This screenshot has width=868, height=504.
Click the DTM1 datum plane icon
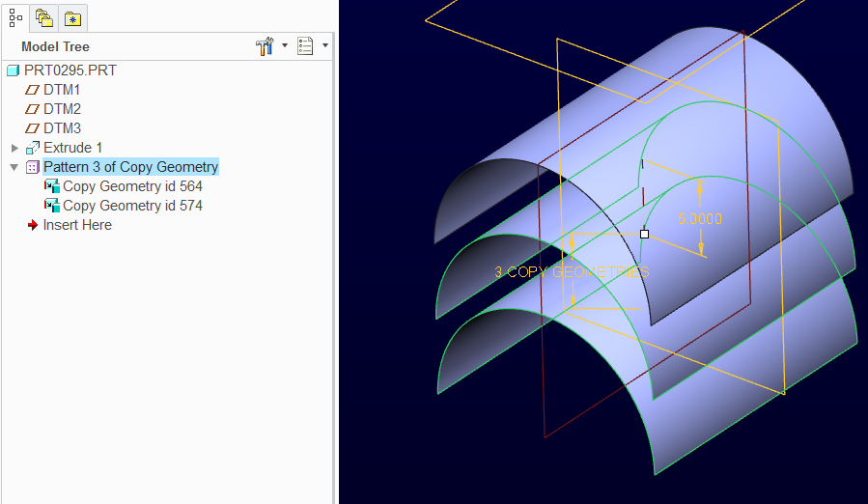click(x=33, y=90)
